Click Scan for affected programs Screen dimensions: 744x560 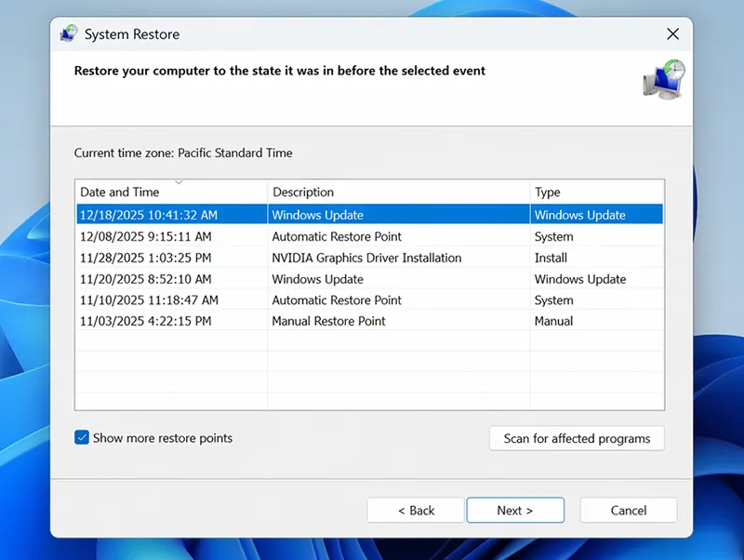(x=577, y=438)
